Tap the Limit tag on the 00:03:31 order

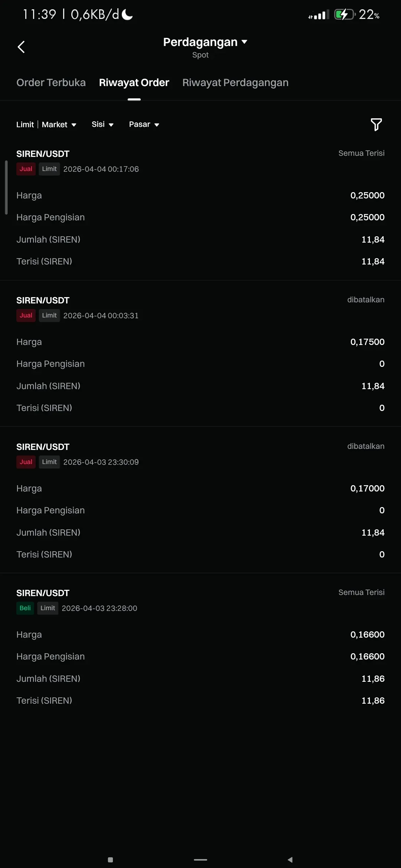(x=49, y=316)
